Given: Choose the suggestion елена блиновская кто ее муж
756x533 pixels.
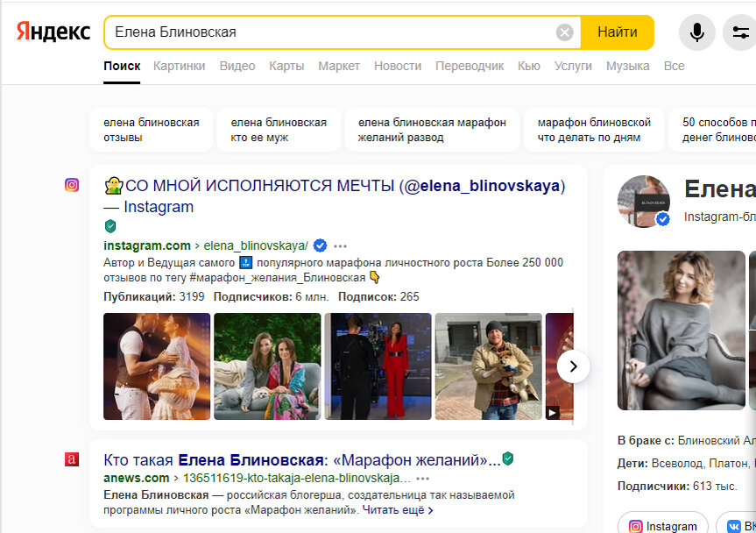Looking at the screenshot, I should 279,130.
